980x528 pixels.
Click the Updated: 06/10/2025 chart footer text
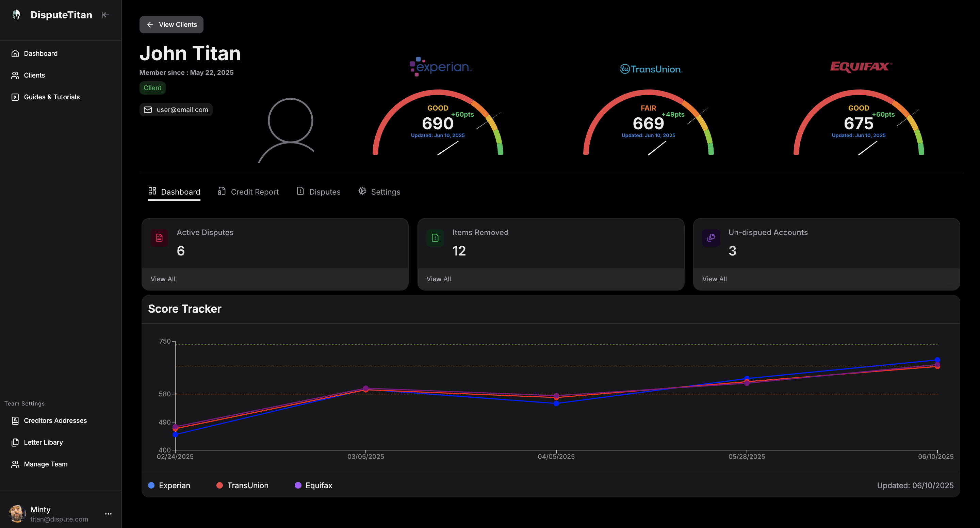[x=915, y=486]
